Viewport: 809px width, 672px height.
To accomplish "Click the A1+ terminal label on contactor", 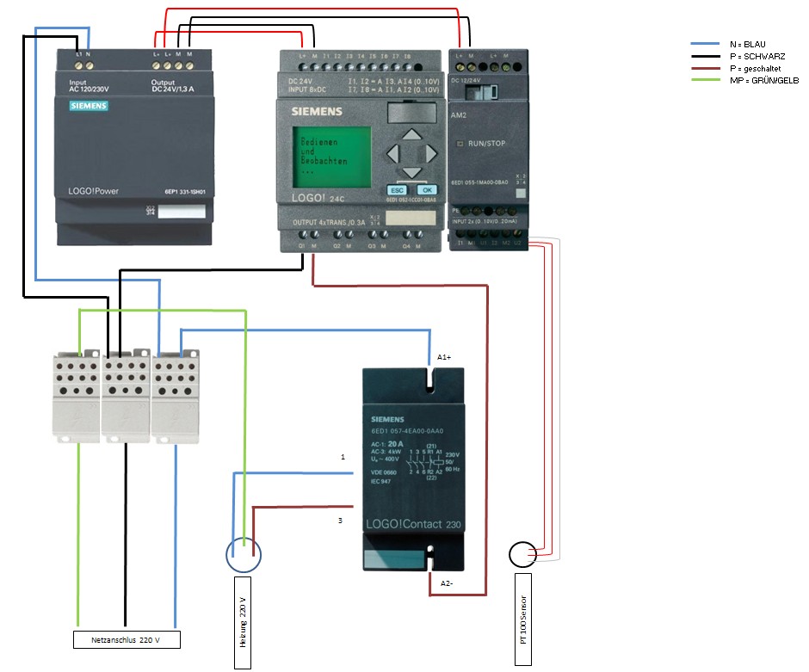I will coord(444,355).
